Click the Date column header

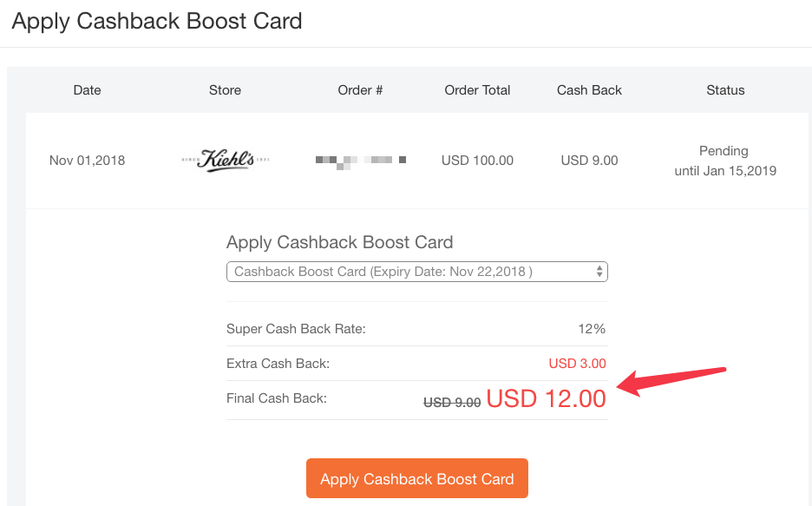tap(87, 90)
